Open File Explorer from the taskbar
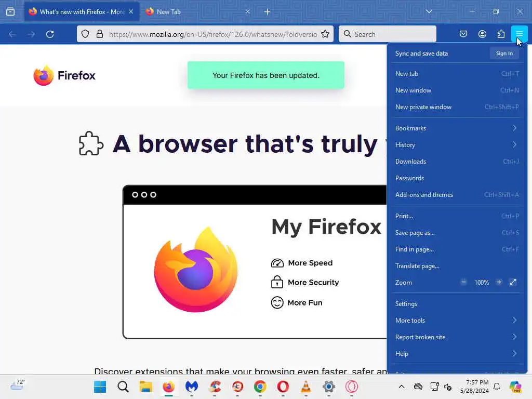Screen dimensions: 532x399 pyautogui.click(x=146, y=387)
